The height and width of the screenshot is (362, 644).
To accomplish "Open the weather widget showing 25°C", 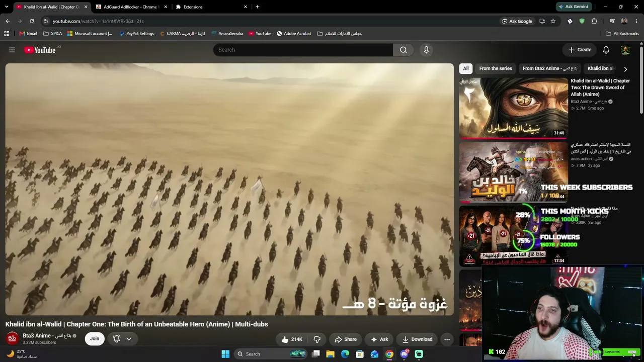I will 23,354.
